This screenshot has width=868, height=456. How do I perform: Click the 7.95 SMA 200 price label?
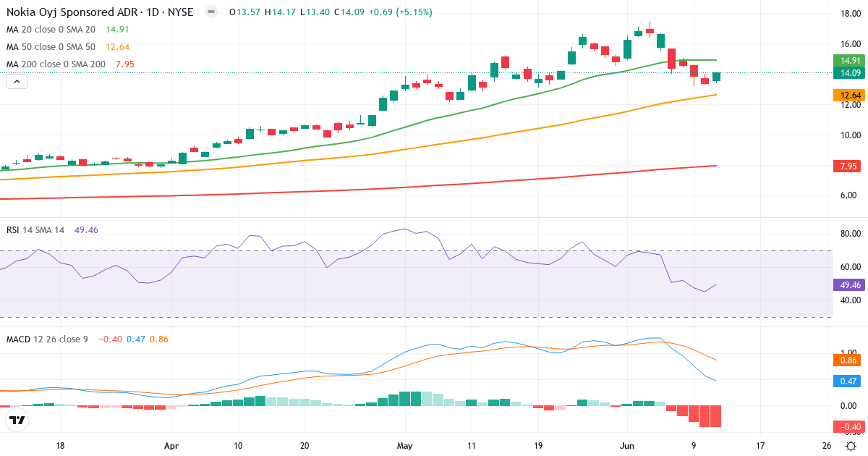[x=846, y=166]
